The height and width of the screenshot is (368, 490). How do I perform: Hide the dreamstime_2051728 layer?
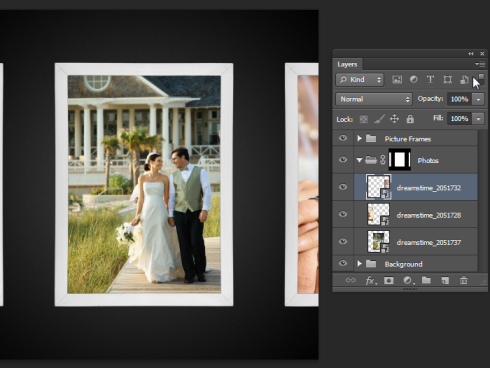[343, 214]
